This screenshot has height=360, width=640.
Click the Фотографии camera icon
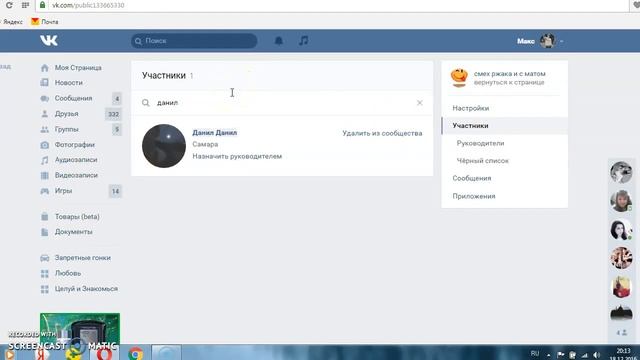pos(44,145)
